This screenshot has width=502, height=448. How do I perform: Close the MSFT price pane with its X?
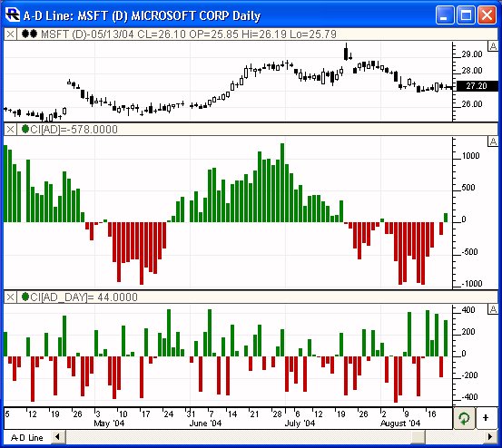(10, 34)
